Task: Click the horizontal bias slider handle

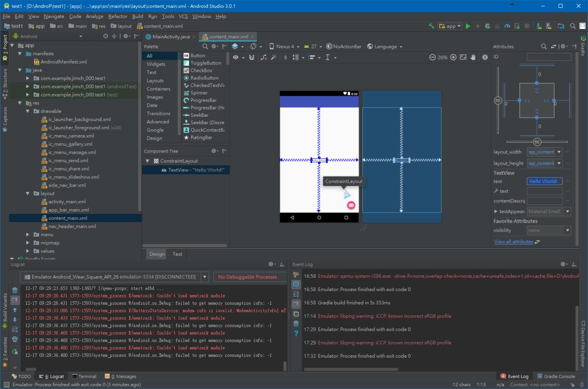Action: (x=537, y=142)
